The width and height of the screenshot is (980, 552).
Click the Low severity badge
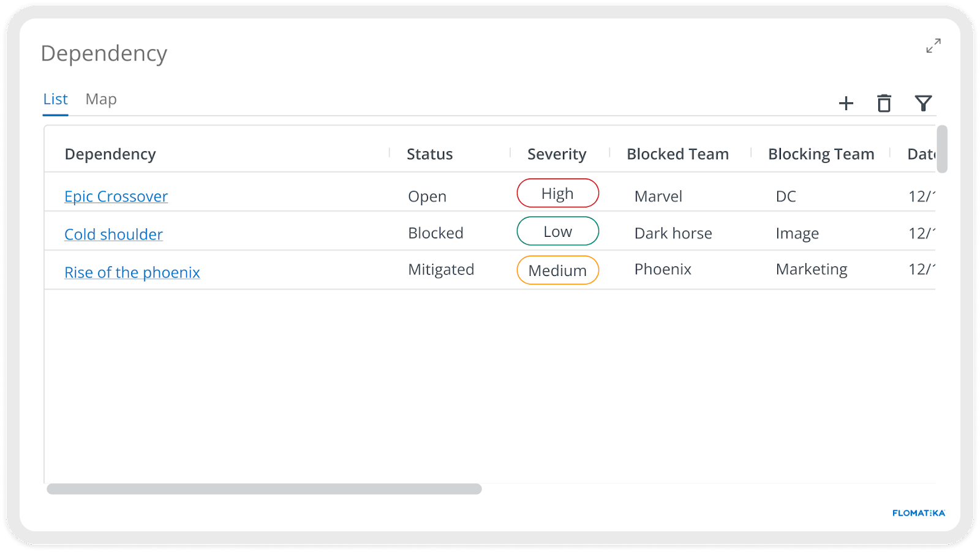coord(557,231)
